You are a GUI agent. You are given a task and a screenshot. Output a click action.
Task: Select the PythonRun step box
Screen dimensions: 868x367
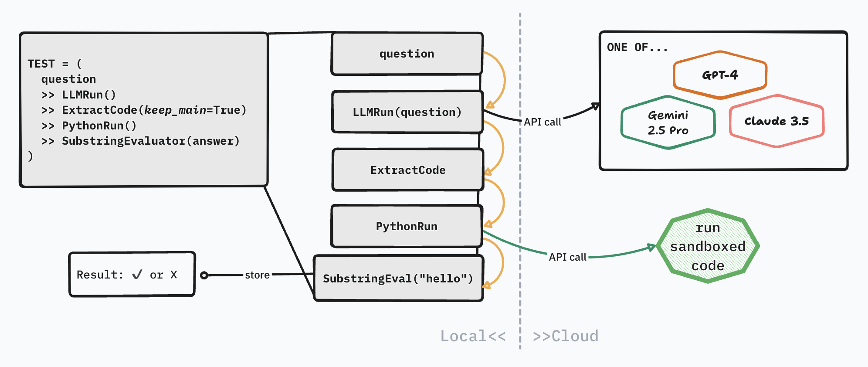407,226
